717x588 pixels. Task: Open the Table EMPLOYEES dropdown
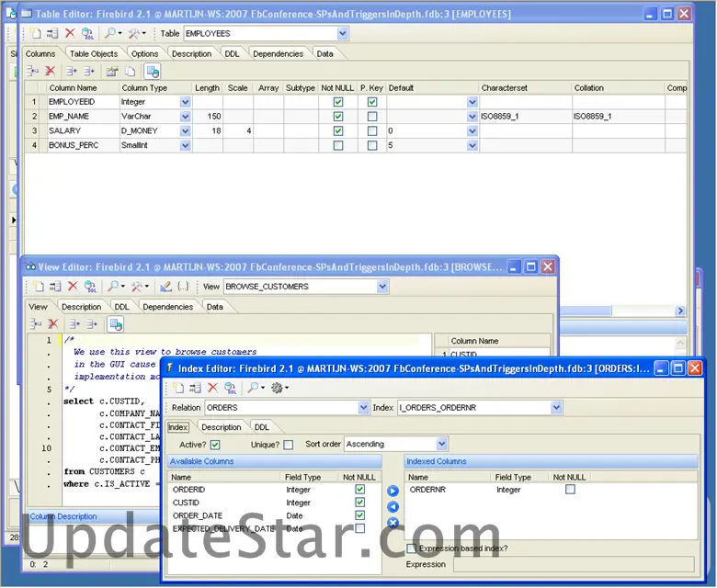[343, 33]
